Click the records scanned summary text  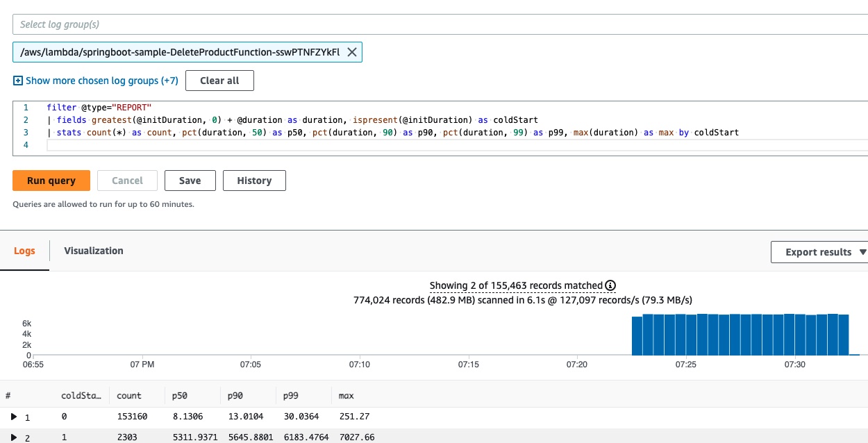[x=523, y=300]
